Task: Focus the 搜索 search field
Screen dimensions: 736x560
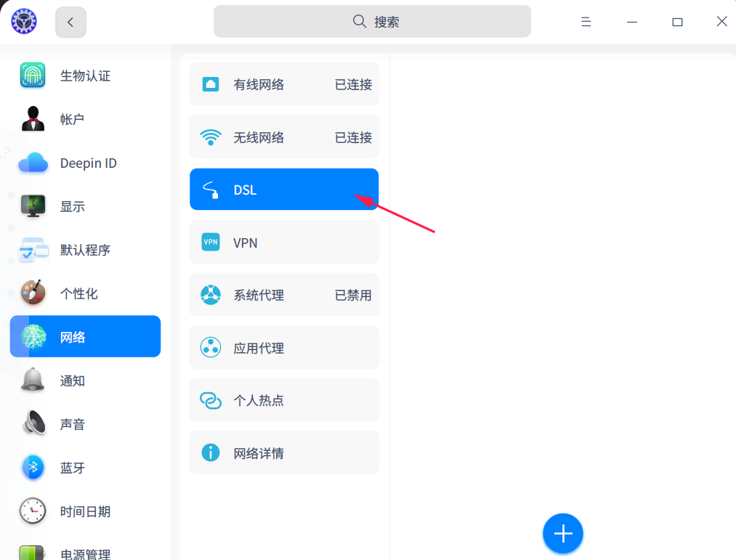Action: point(372,22)
